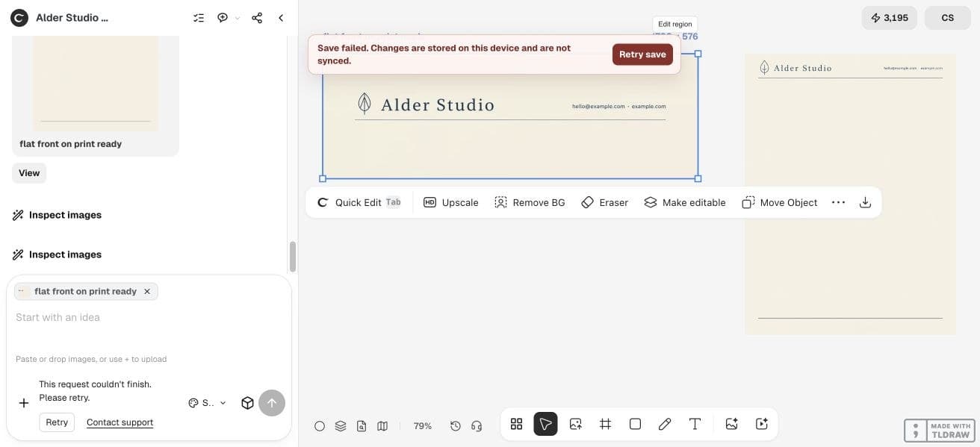Click the plus upload icon in the prompt box
This screenshot has height=447, width=980.
click(x=24, y=403)
